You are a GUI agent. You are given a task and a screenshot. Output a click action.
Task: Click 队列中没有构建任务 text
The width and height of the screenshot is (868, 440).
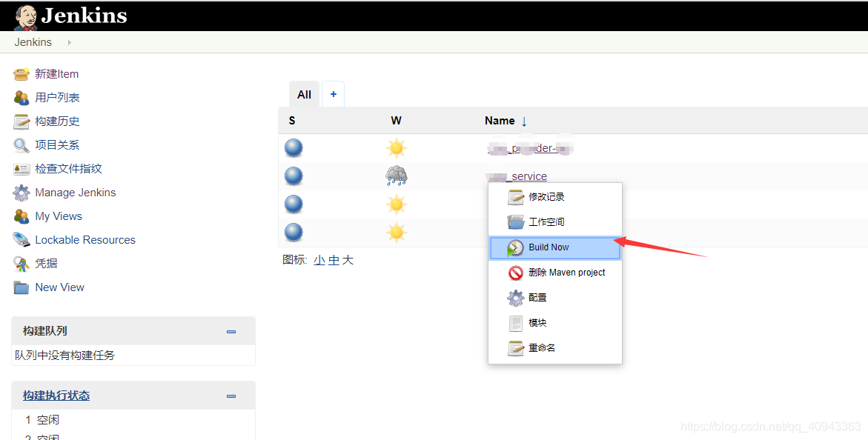64,356
